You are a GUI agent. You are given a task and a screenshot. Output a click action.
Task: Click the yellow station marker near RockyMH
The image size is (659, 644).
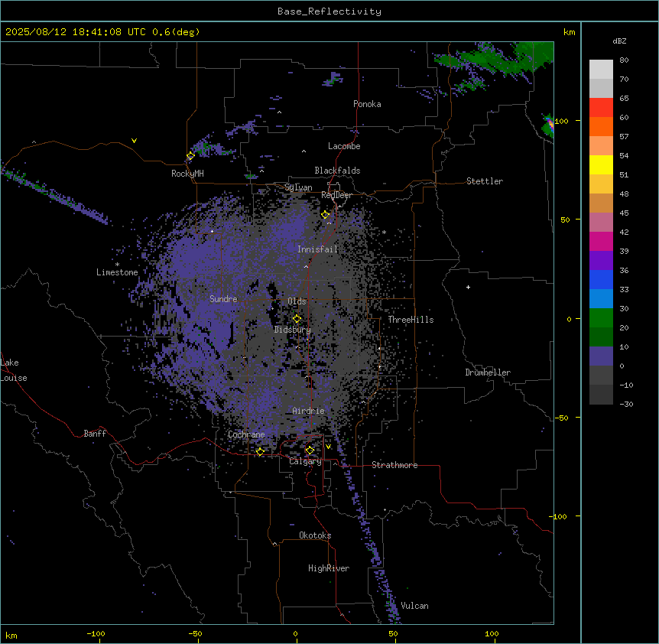(x=190, y=156)
